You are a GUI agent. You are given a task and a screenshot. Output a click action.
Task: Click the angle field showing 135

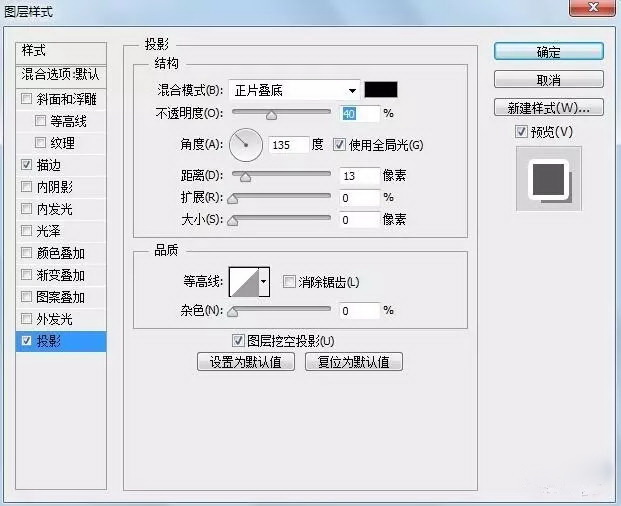tap(288, 145)
